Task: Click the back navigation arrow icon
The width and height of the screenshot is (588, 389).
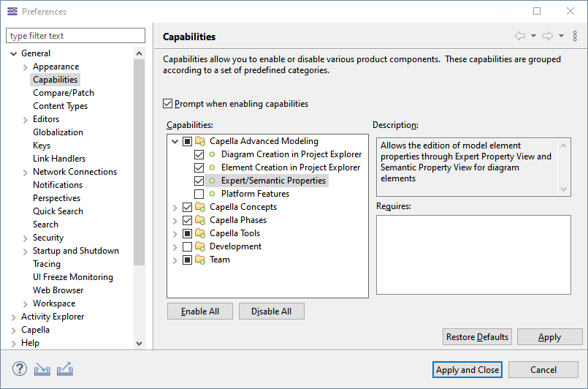Action: (x=520, y=36)
